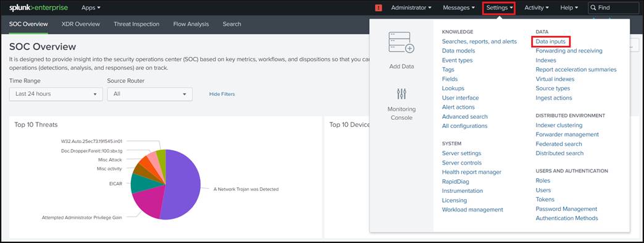Click 'Doc.Dropper.Fareit::100.sbx.tg' chart label
Viewport: 644px width, 243px height.
[x=91, y=150]
